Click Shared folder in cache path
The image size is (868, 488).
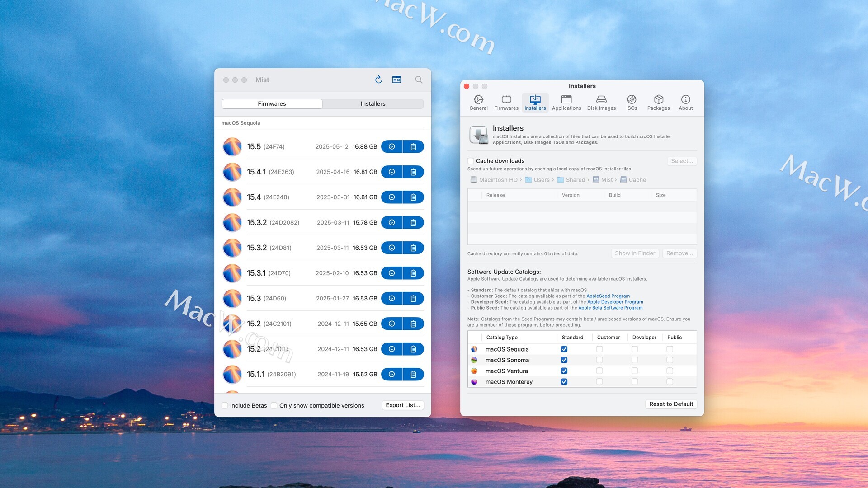(x=571, y=180)
